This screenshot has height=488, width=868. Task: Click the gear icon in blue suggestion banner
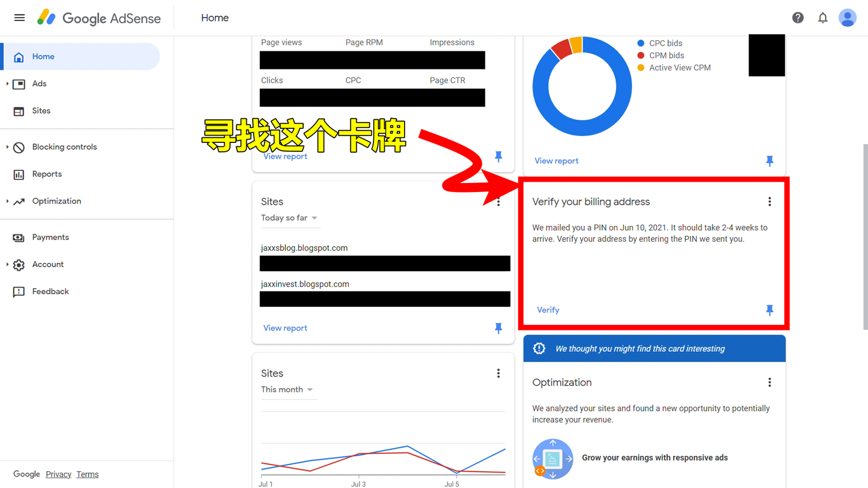(539, 348)
